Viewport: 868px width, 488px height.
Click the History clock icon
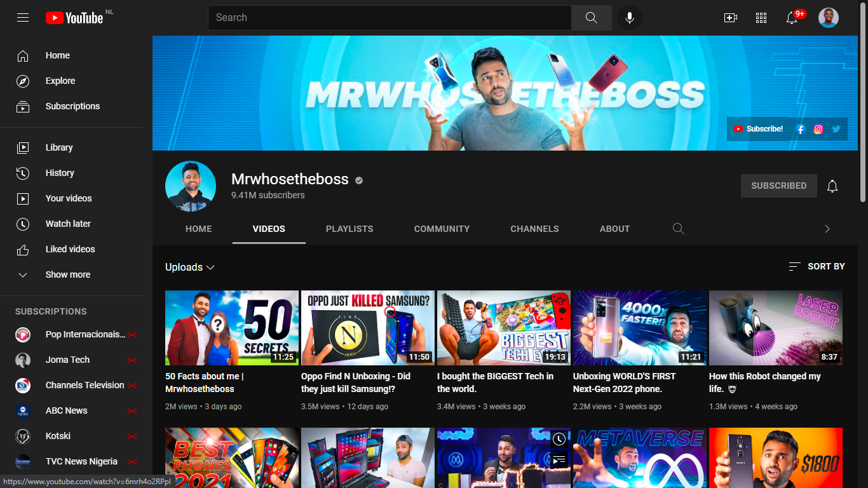[23, 173]
